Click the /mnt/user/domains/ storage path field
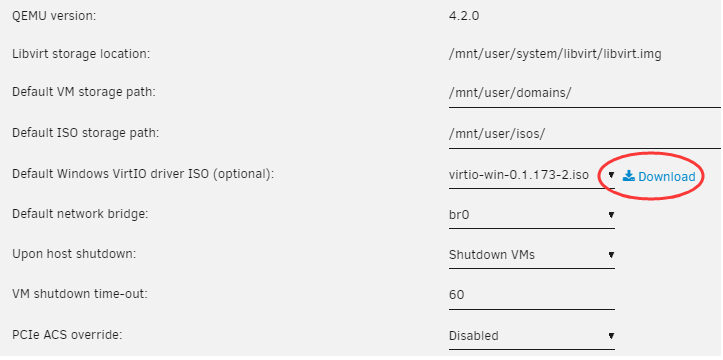The image size is (723, 360). (584, 94)
